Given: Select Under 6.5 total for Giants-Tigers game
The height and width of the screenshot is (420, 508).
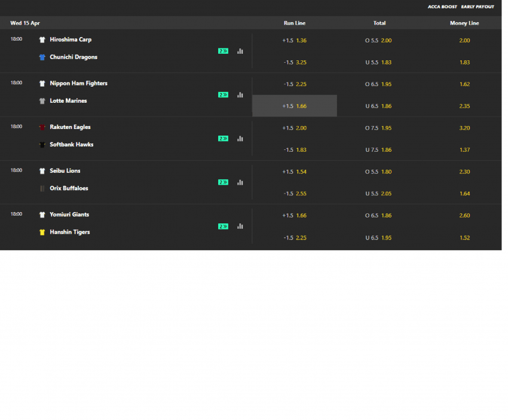Looking at the screenshot, I should [379, 238].
